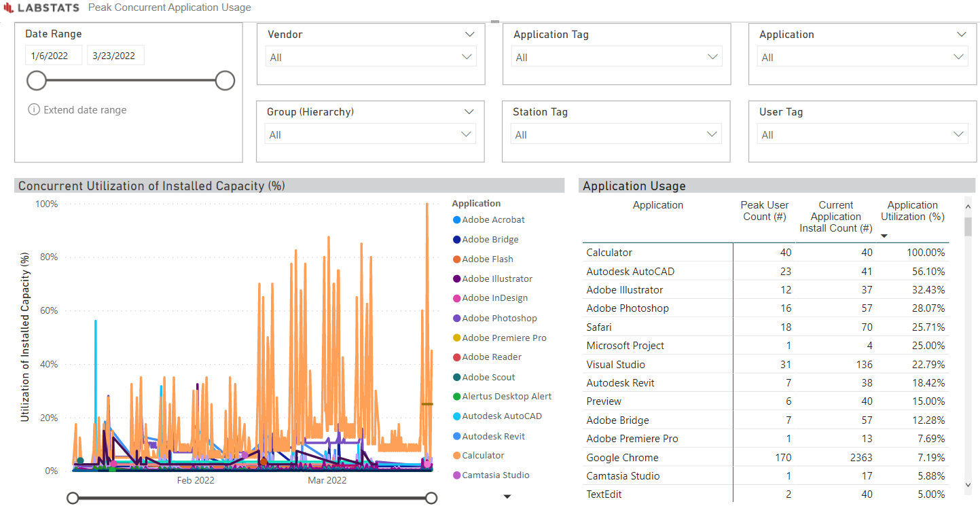This screenshot has width=980, height=506.
Task: Click the Adobe Flash legend dot
Action: coord(456,259)
